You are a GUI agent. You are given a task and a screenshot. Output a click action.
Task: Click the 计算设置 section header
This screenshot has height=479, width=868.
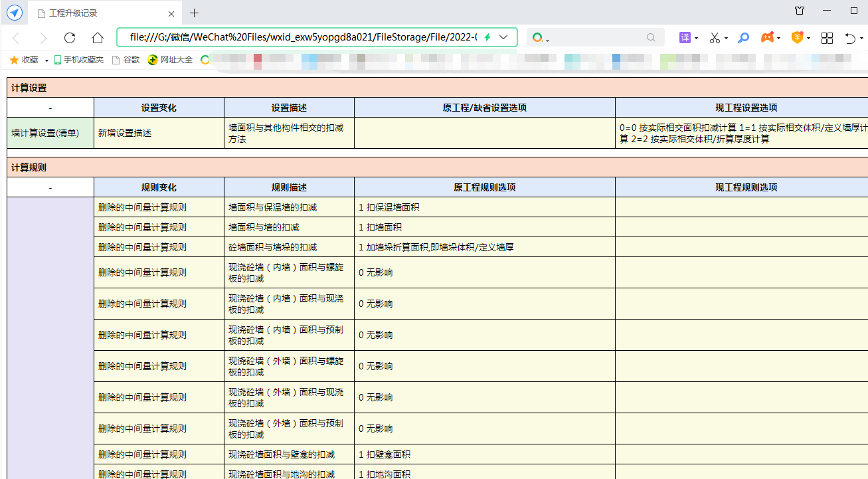437,88
